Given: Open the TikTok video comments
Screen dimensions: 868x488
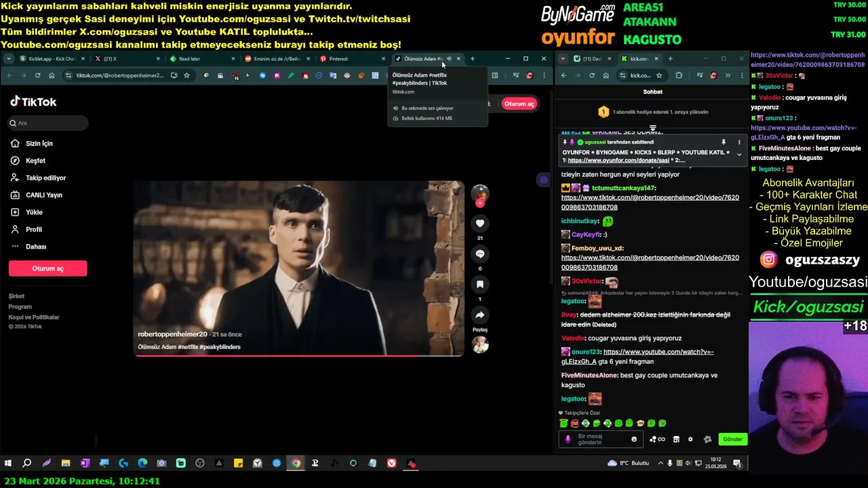Looking at the screenshot, I should coord(479,253).
